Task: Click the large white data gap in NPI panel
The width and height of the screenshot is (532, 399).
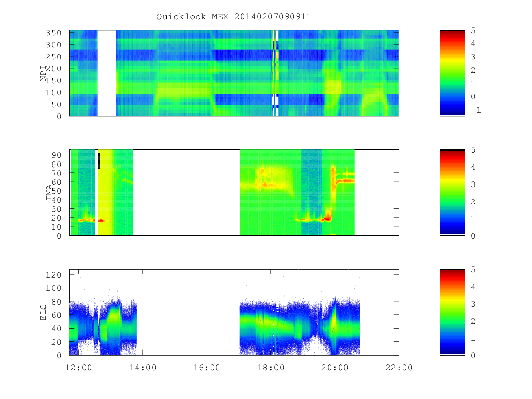Action: click(106, 73)
